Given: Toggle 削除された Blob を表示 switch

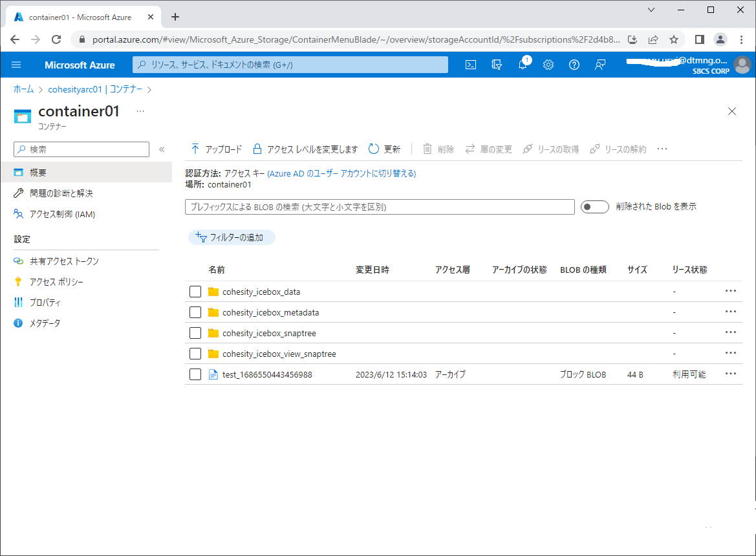Looking at the screenshot, I should pyautogui.click(x=594, y=207).
